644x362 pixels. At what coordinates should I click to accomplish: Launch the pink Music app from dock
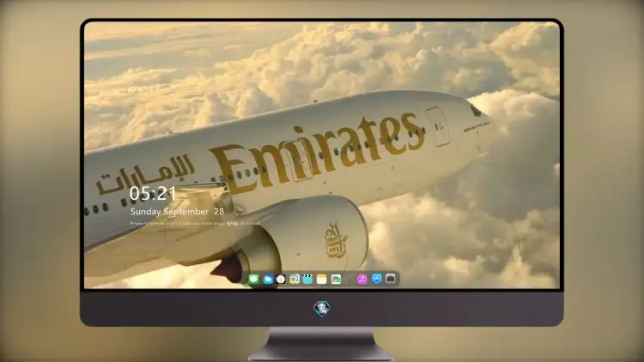[361, 280]
